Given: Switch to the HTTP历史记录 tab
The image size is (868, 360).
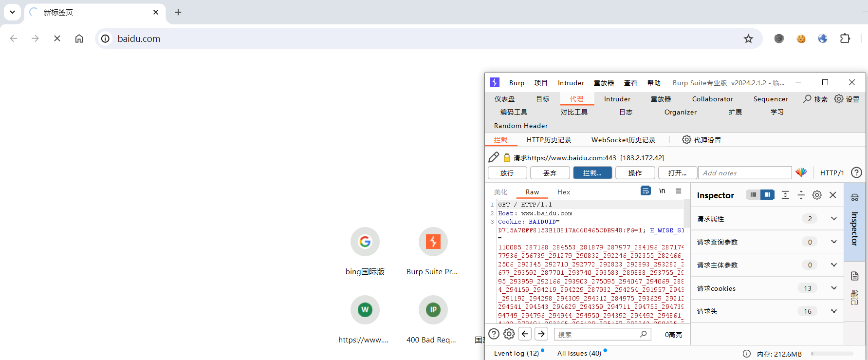Looking at the screenshot, I should point(549,140).
